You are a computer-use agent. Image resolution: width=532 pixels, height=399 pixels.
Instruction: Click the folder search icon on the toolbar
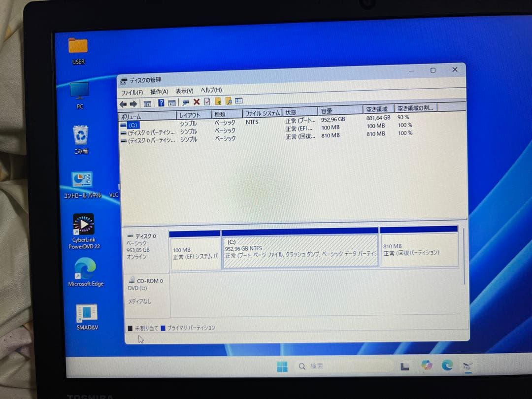228,102
